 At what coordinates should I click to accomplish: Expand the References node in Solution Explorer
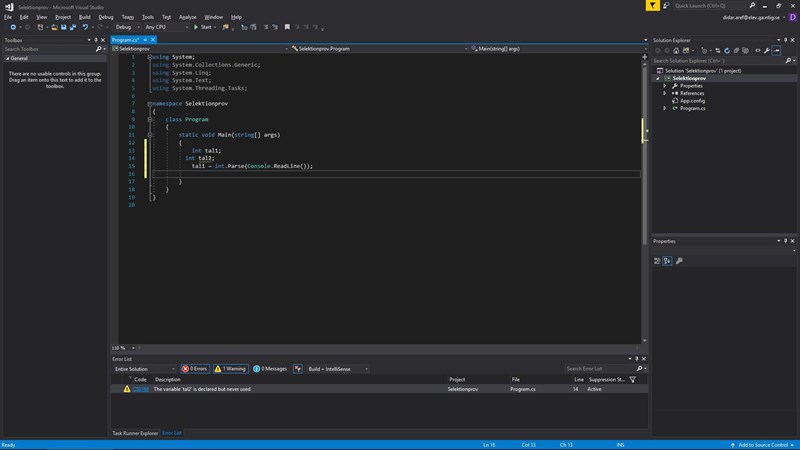pyautogui.click(x=665, y=93)
